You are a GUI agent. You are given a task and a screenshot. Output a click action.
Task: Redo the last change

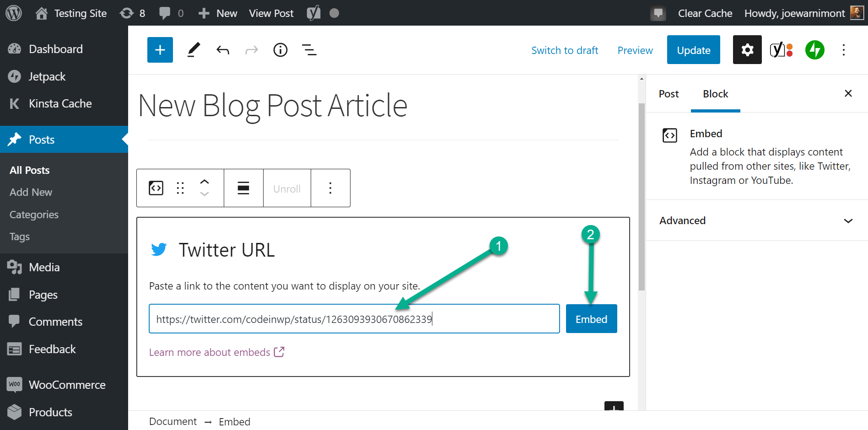tap(251, 50)
